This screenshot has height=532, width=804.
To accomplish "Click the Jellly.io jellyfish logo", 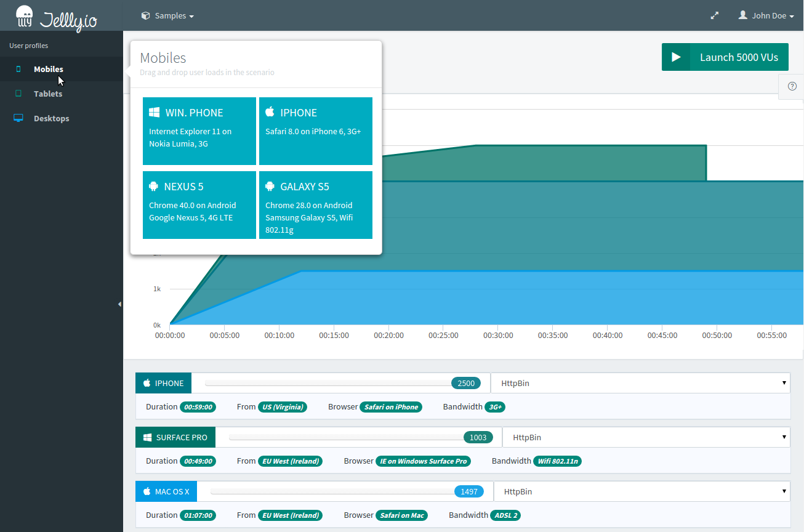I will click(25, 16).
